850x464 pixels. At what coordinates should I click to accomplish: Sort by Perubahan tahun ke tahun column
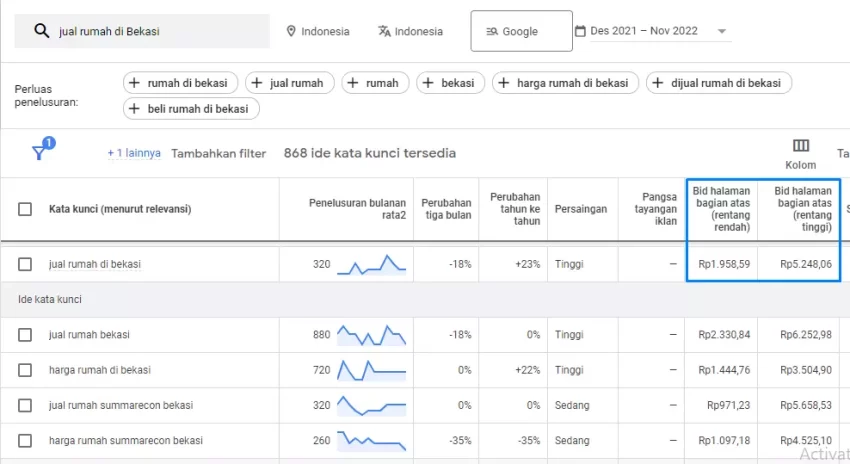(x=515, y=209)
